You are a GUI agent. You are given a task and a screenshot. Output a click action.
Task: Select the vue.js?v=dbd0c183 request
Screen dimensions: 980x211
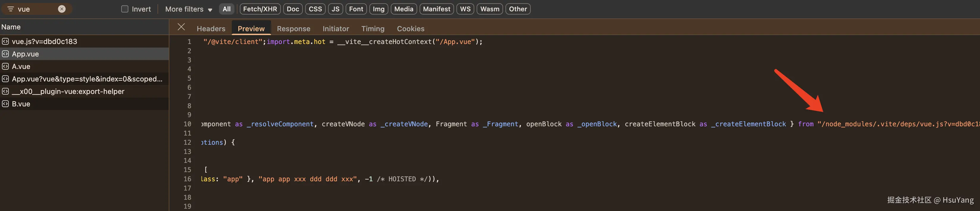click(x=84, y=41)
